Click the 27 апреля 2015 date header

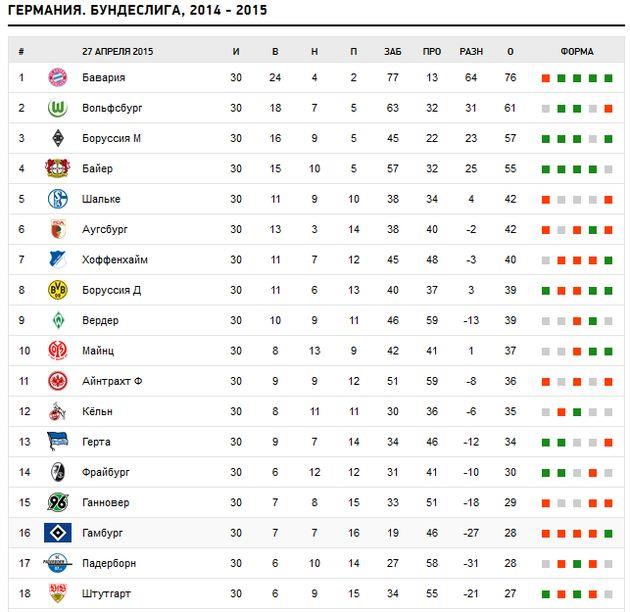click(118, 51)
